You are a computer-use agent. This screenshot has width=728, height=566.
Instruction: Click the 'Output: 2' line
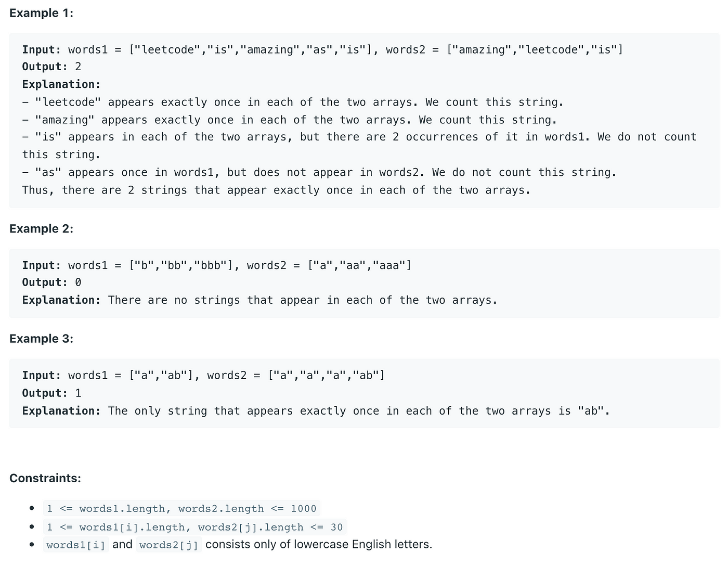tap(51, 67)
